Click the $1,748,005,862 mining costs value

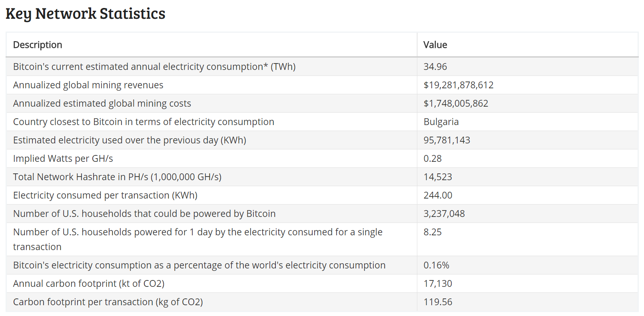(x=456, y=103)
